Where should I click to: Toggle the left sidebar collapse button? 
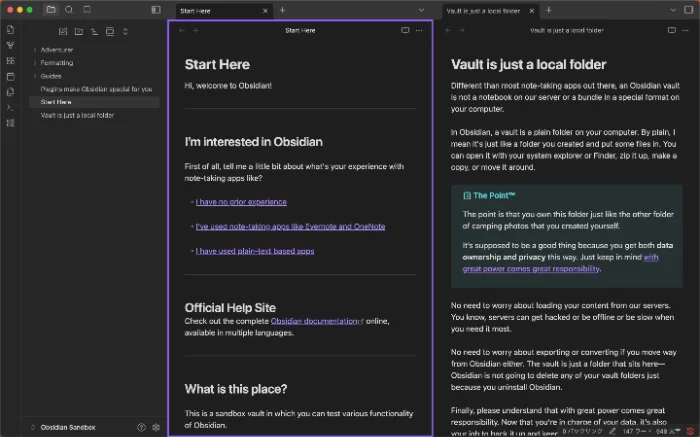click(x=155, y=9)
